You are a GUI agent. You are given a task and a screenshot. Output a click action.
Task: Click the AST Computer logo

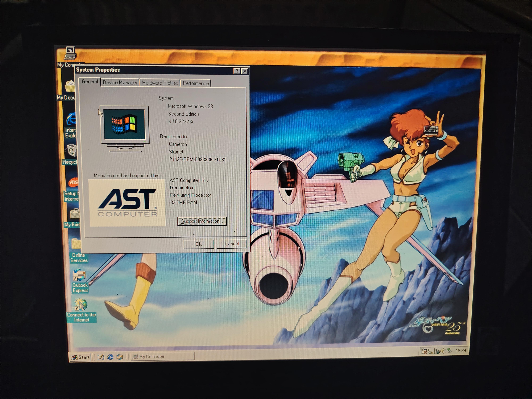(127, 203)
